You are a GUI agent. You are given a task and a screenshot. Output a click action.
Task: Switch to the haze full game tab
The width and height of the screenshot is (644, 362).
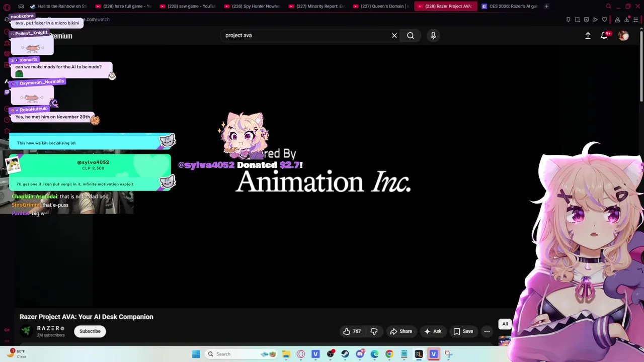pos(123,6)
